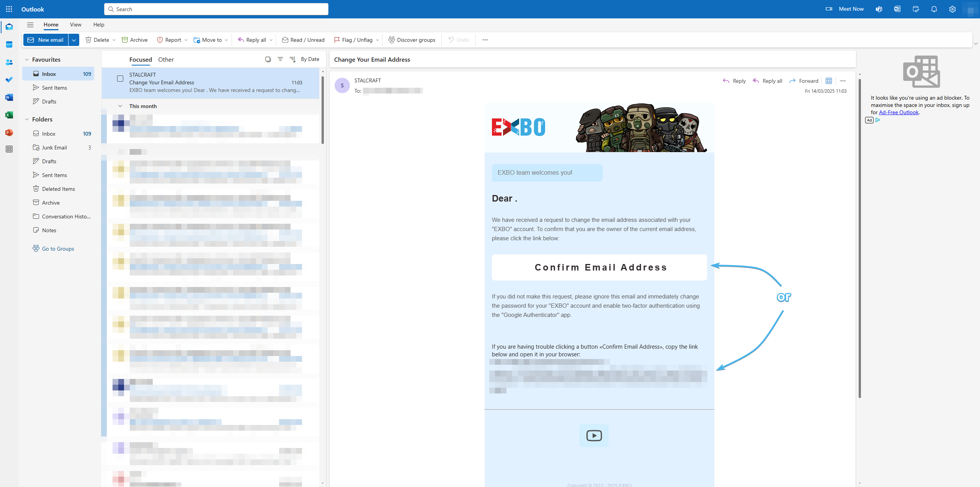Viewport: 980px width, 487px height.
Task: Toggle Read / Unread for the message
Action: click(303, 40)
